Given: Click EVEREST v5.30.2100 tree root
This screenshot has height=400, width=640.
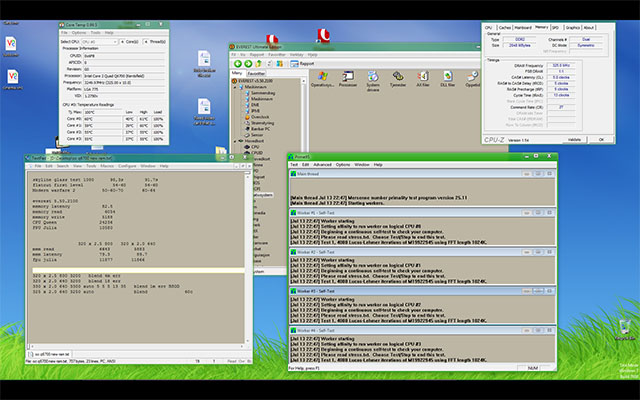Looking at the screenshot, I should (x=252, y=81).
